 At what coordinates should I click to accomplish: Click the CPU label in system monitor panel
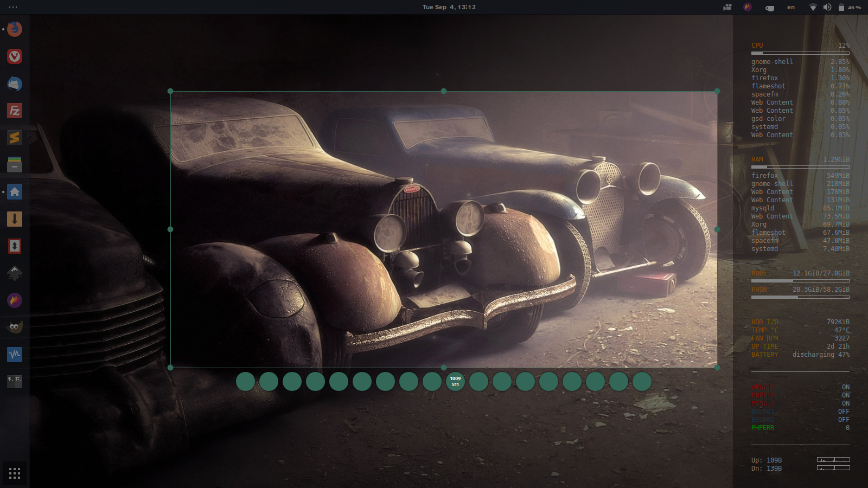coord(757,46)
